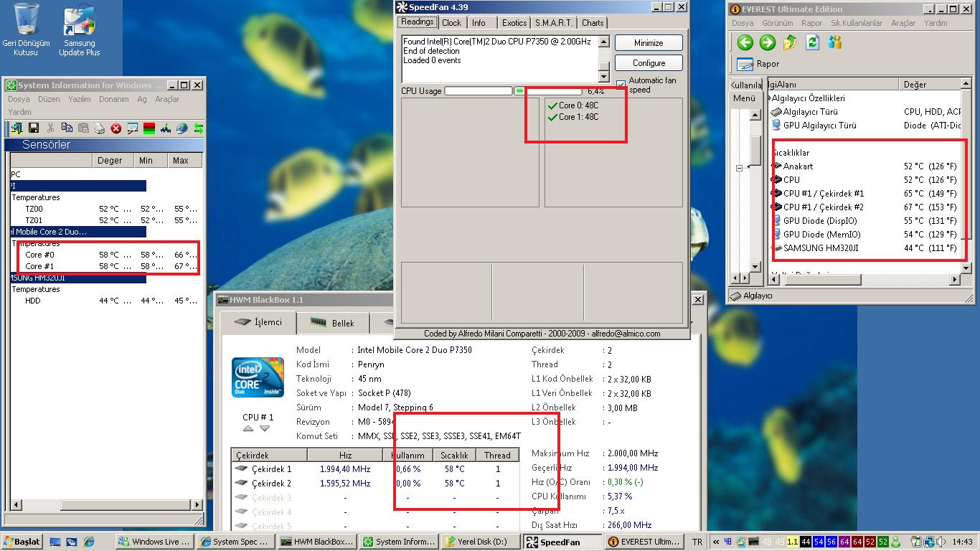Viewport: 980px width, 551px height.
Task: Switch to Charts tab in SpeedFan
Action: pyautogui.click(x=593, y=23)
